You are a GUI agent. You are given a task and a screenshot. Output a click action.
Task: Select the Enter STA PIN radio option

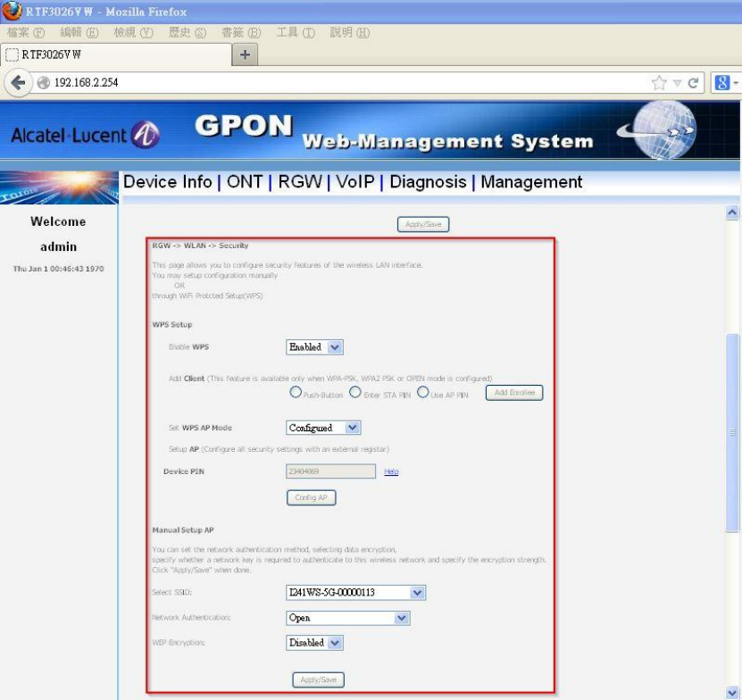click(354, 392)
